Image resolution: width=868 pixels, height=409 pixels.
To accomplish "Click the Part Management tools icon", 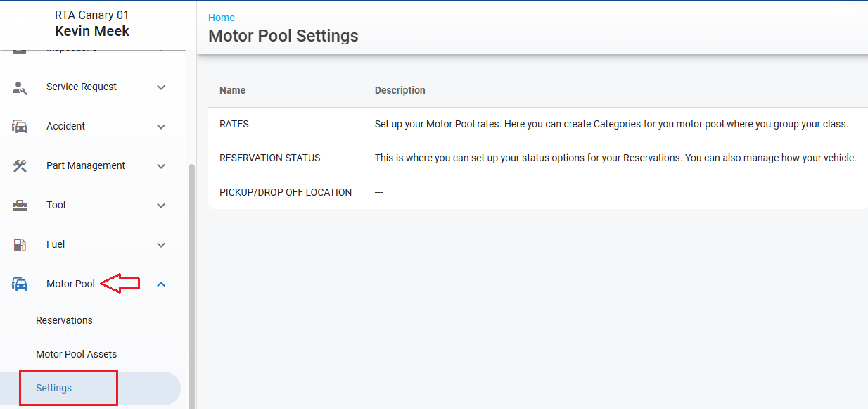I will coord(20,166).
